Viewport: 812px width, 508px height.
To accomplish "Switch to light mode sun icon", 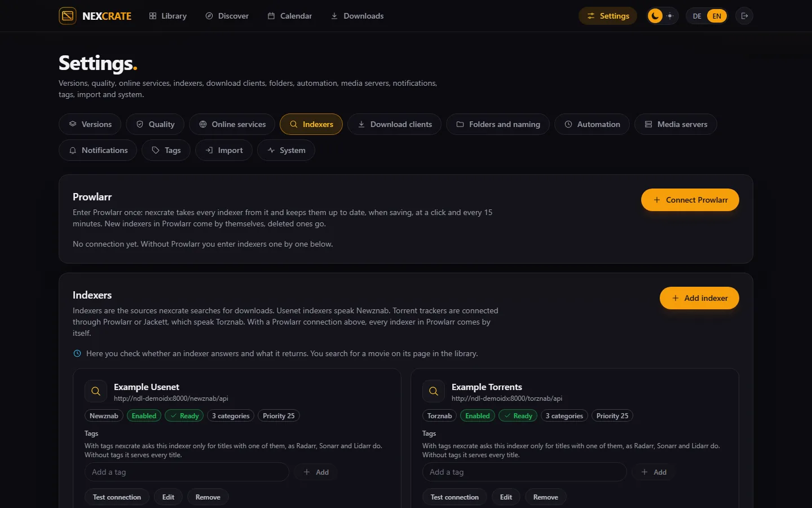I will point(670,16).
